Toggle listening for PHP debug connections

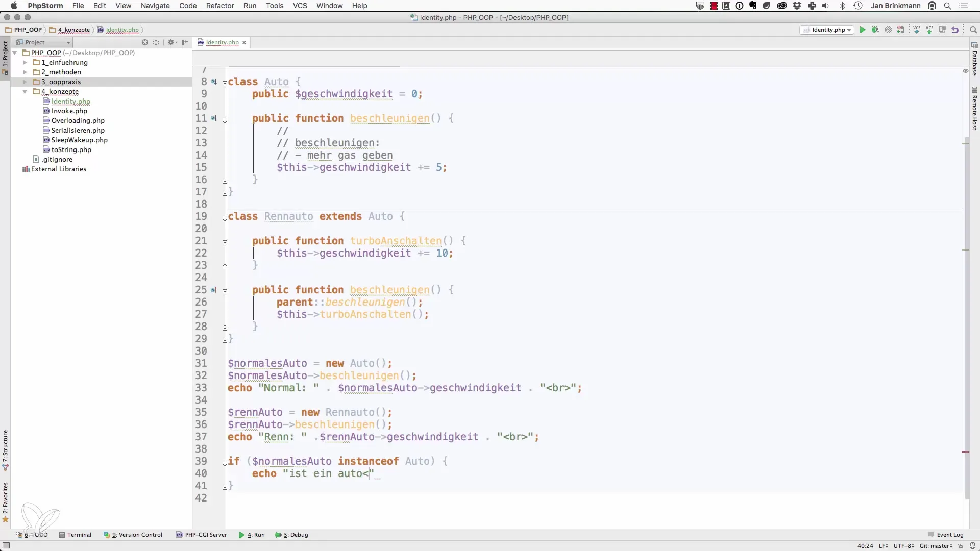(x=901, y=30)
